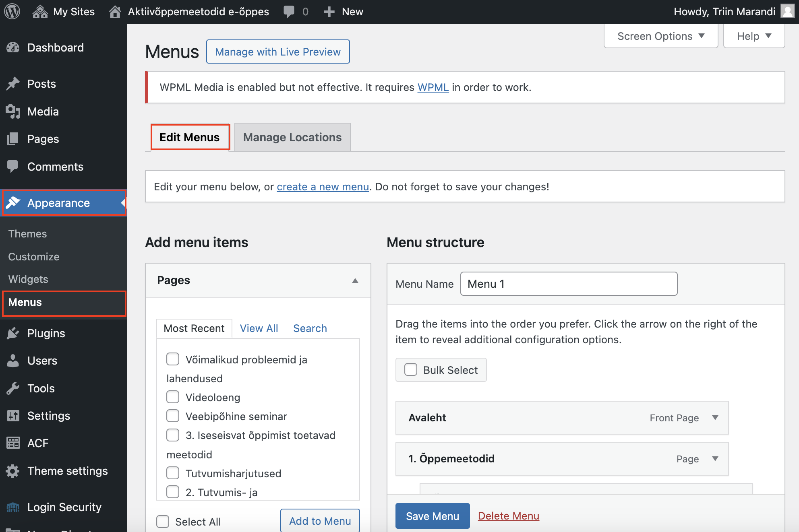Open My Sites from the admin bar
The image size is (799, 532).
(x=63, y=11)
